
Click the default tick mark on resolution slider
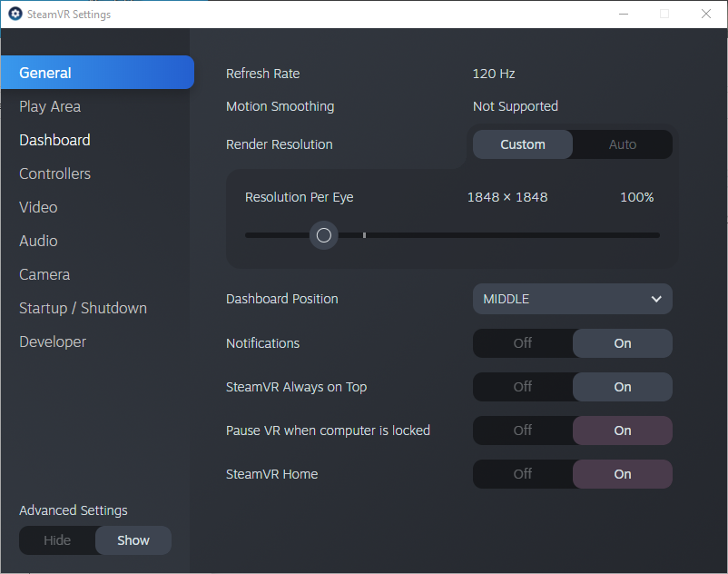[x=364, y=235]
